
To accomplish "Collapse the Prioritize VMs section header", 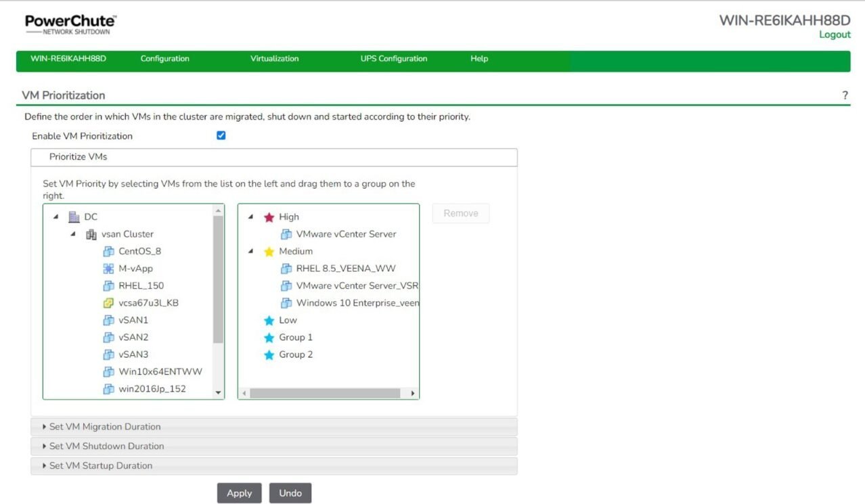I will point(274,157).
